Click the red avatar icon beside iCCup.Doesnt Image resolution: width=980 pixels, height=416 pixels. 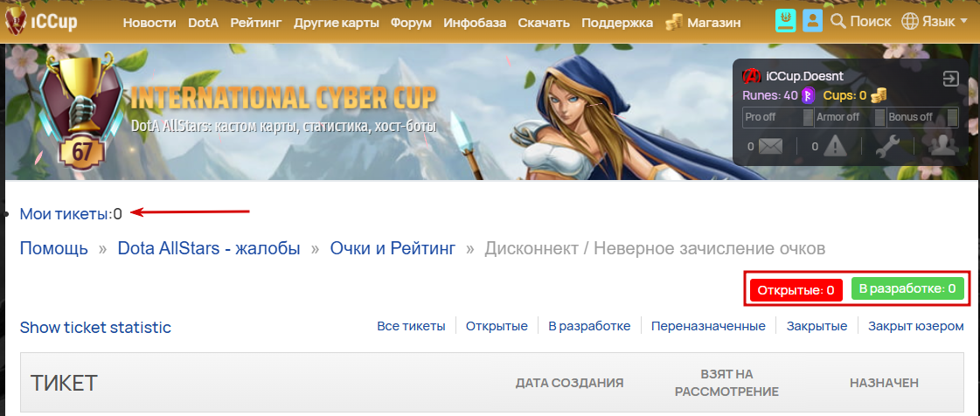[x=751, y=76]
